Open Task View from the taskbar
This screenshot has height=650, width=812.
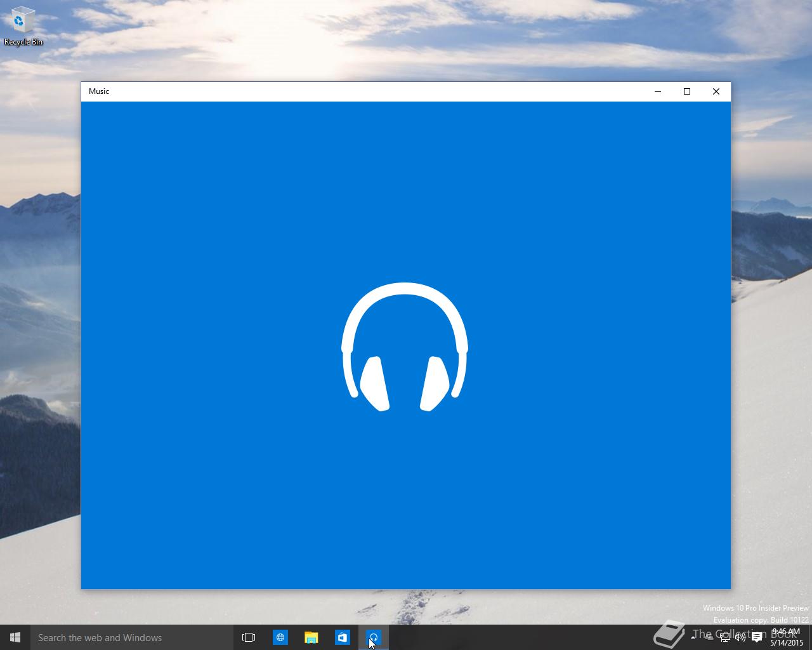click(249, 637)
